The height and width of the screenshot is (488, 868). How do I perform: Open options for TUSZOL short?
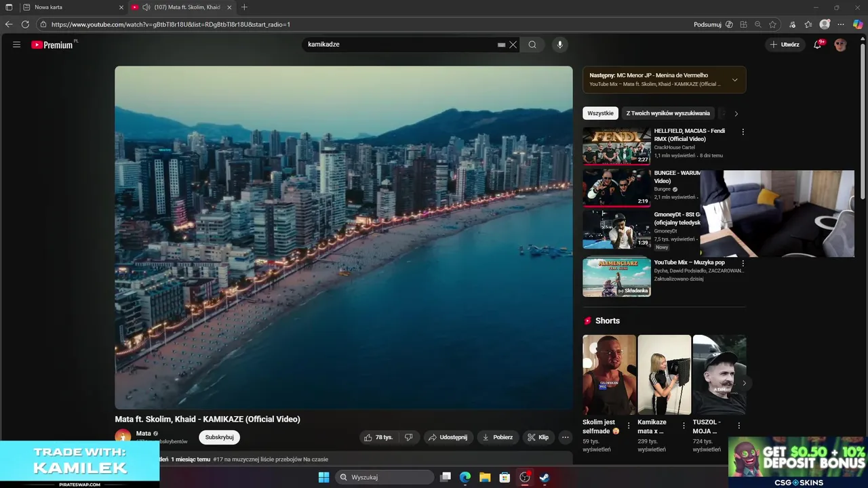point(738,426)
